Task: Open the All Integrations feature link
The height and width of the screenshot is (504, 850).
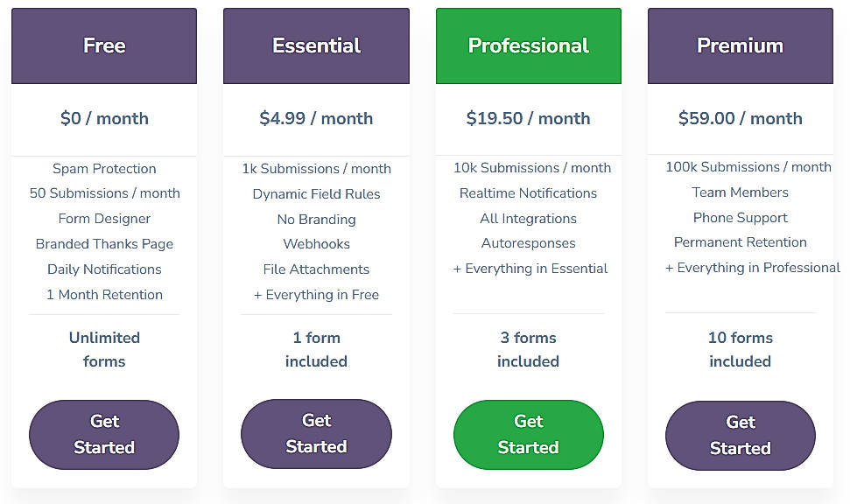Action: click(x=528, y=219)
